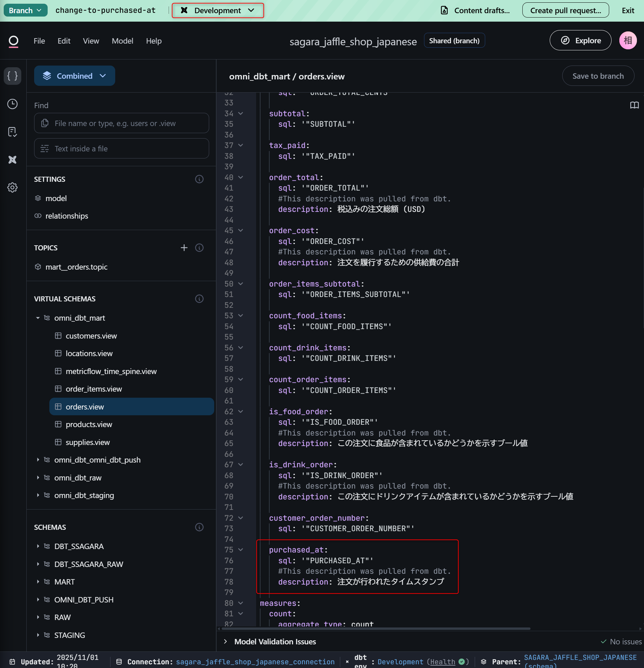Click the file name search field
This screenshot has height=668, width=644.
click(x=122, y=123)
